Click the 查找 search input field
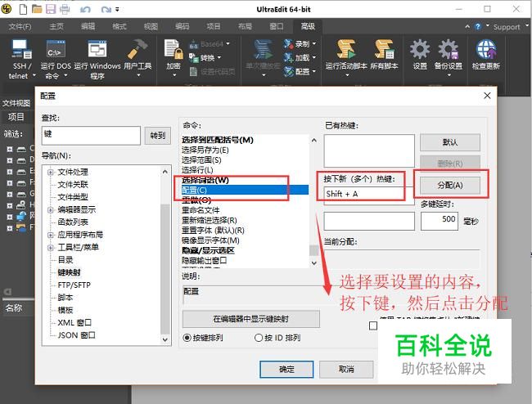The width and height of the screenshot is (532, 404). (x=91, y=136)
